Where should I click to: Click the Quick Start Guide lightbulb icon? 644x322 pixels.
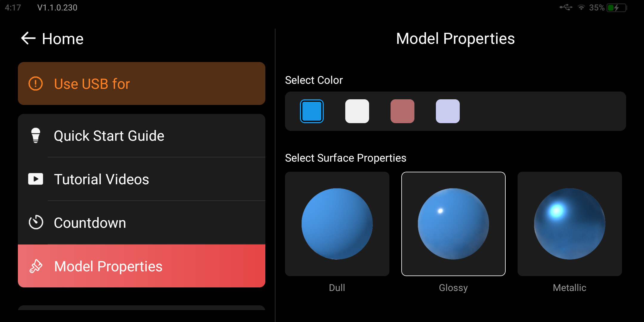(36, 136)
